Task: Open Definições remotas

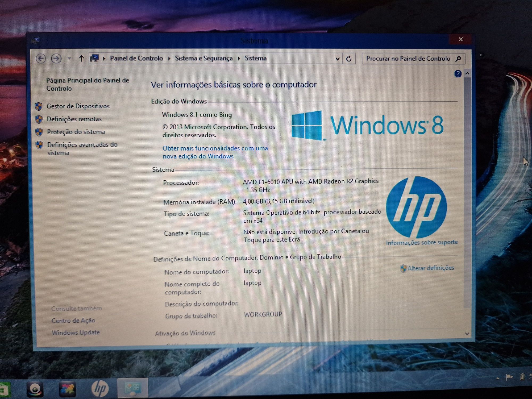Action: (74, 119)
